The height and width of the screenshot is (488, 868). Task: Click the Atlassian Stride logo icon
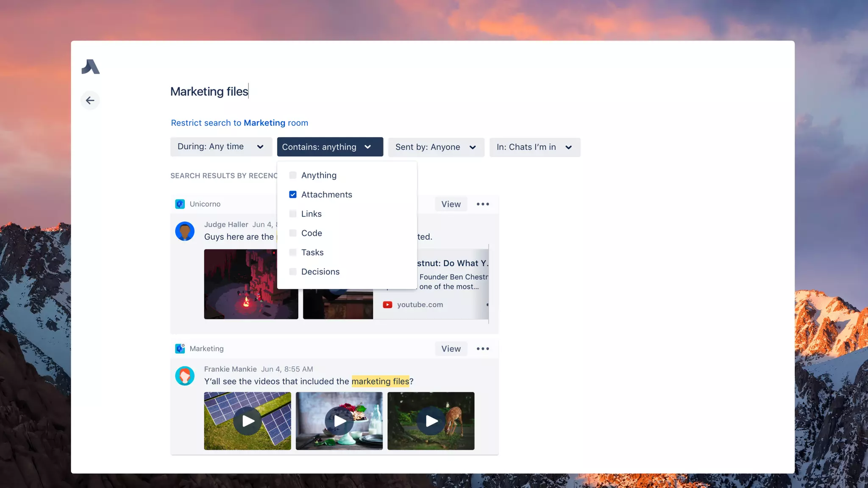pyautogui.click(x=90, y=67)
